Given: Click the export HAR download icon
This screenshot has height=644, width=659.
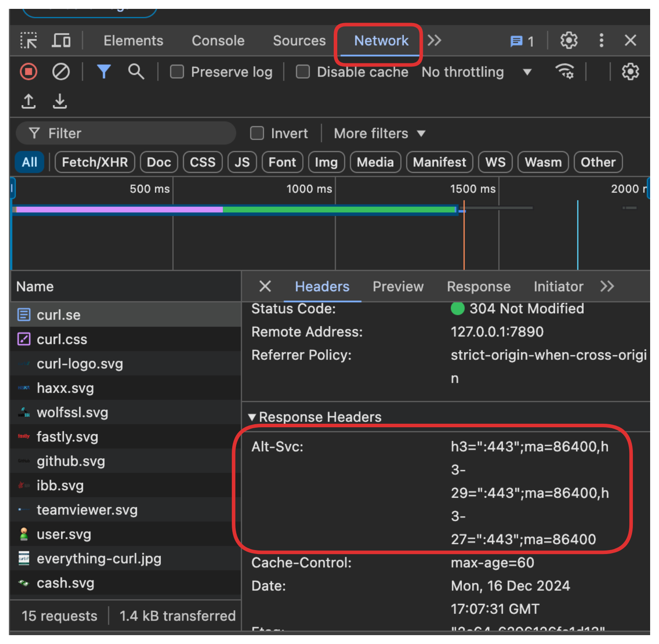Looking at the screenshot, I should pos(60,101).
